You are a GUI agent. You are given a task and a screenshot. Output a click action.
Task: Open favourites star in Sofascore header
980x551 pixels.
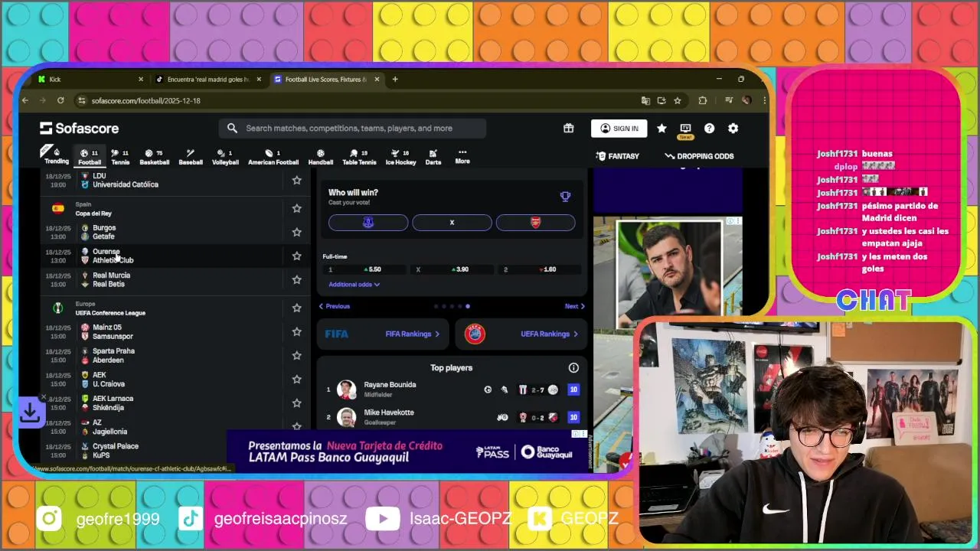(661, 129)
